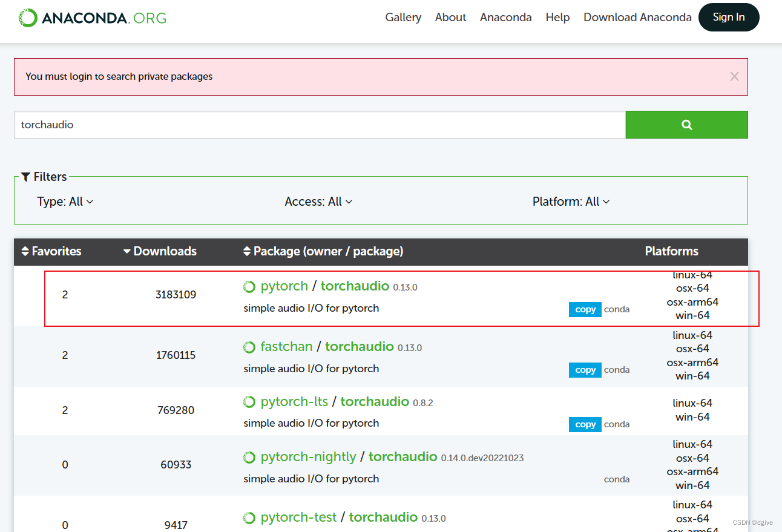Click the funnel icon next to Filters
Viewport: 782px width, 532px height.
25,176
